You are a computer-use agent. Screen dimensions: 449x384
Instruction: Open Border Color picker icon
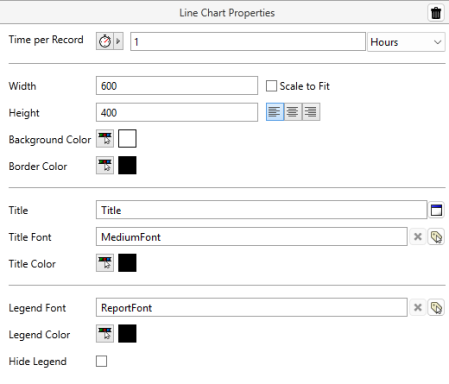pyautogui.click(x=105, y=165)
